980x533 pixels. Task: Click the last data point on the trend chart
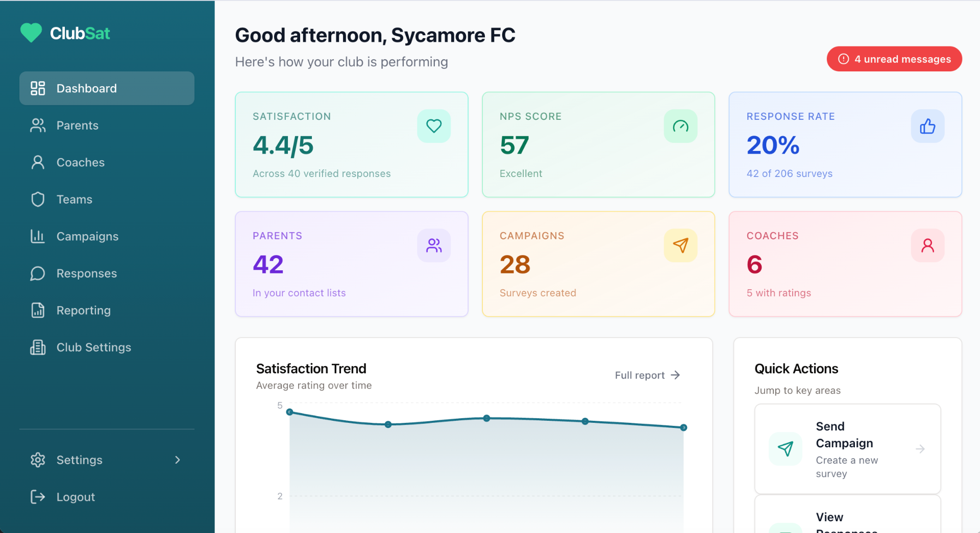click(x=683, y=427)
